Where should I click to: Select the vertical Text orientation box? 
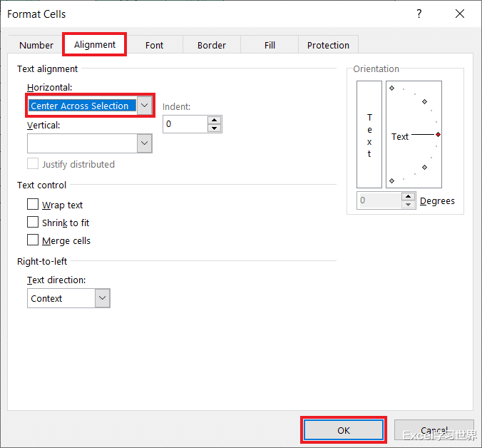click(369, 134)
